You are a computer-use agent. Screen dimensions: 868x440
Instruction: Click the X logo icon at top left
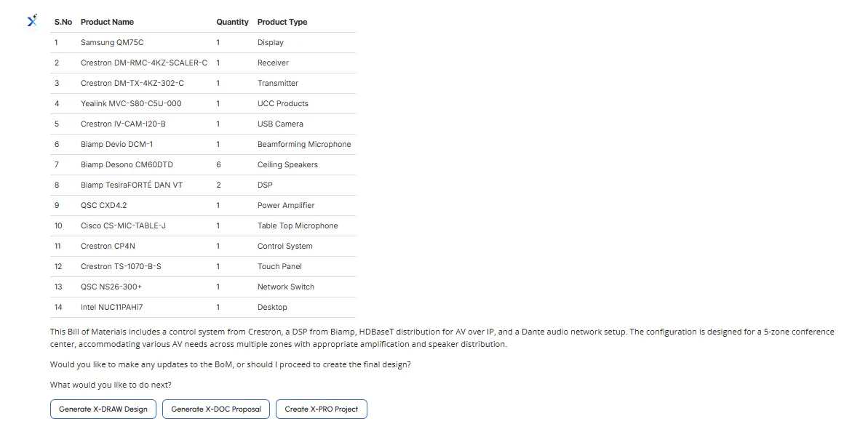[32, 21]
